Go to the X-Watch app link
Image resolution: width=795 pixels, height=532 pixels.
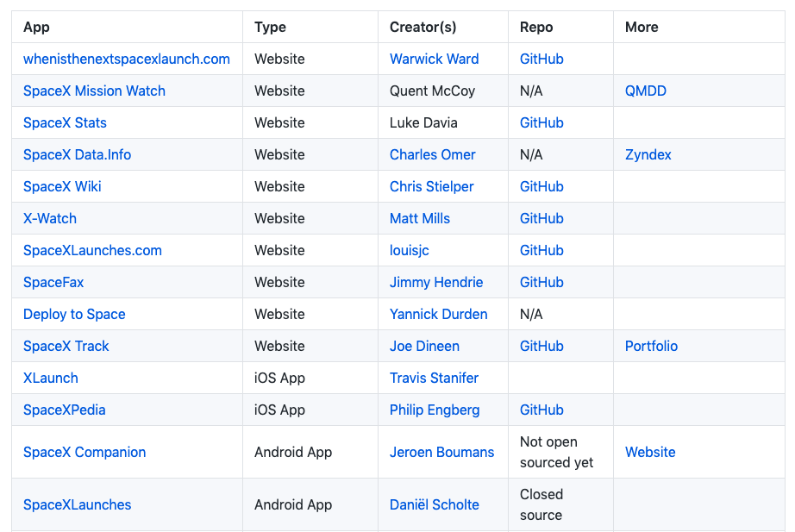coord(50,218)
